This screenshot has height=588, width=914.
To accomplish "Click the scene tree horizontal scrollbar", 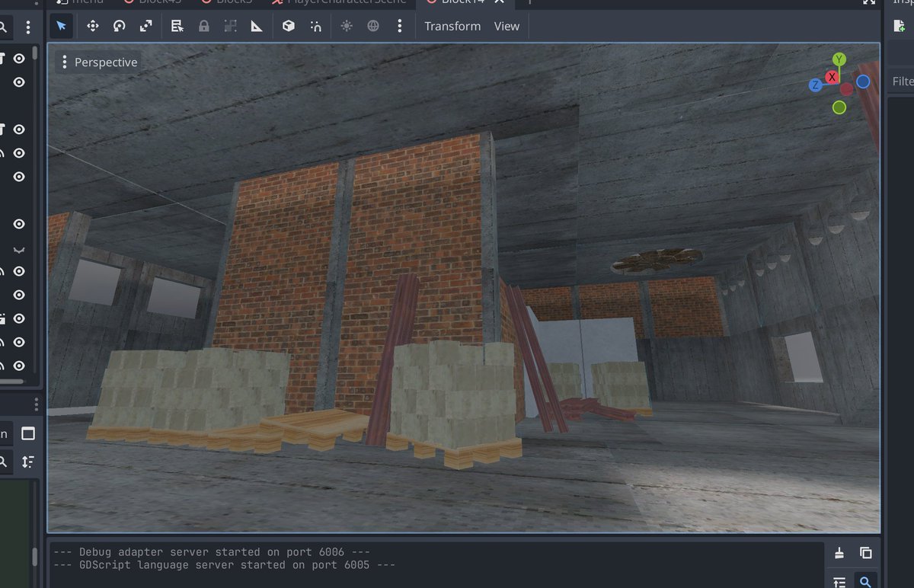I will [x=11, y=381].
